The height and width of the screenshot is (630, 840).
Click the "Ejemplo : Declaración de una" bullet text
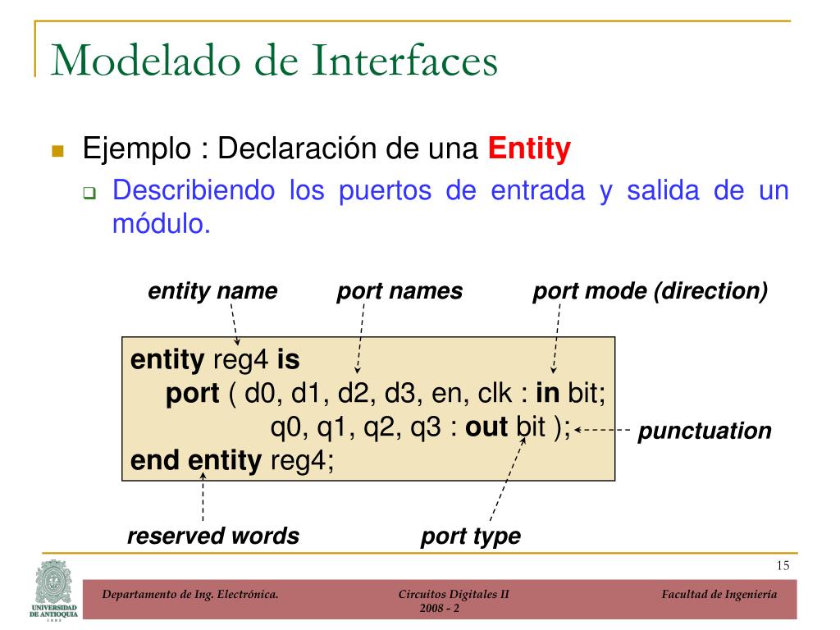281,148
